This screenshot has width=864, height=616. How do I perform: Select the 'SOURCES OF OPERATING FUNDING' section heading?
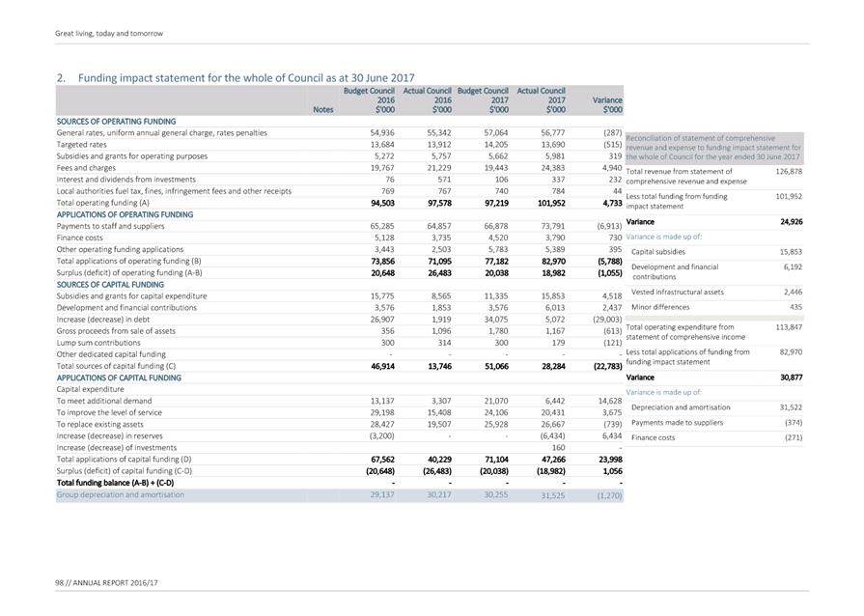pos(116,122)
